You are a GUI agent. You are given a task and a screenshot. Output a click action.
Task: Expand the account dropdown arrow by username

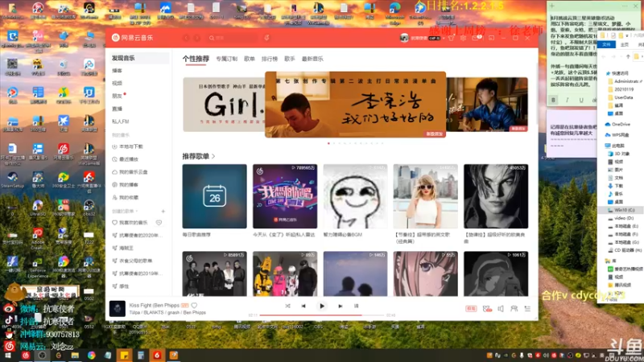tap(444, 38)
